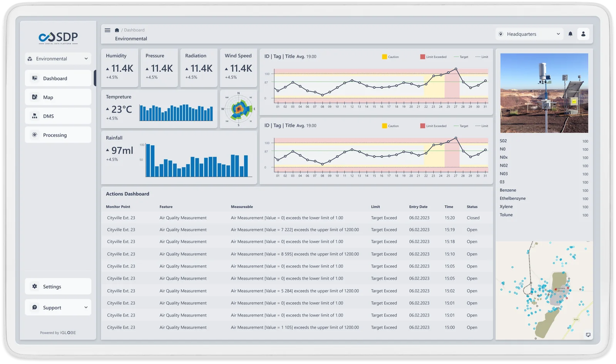Open notifications bell icon
Image resolution: width=616 pixels, height=364 pixels.
(x=570, y=34)
